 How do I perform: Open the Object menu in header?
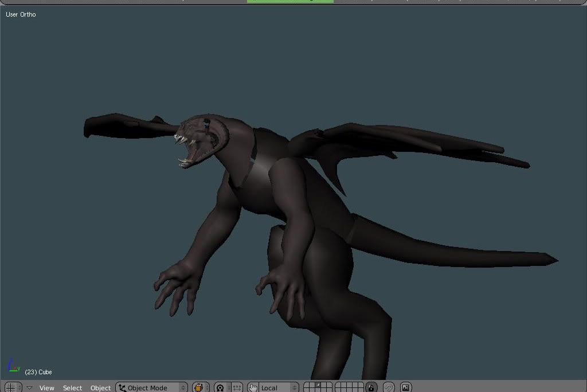100,388
